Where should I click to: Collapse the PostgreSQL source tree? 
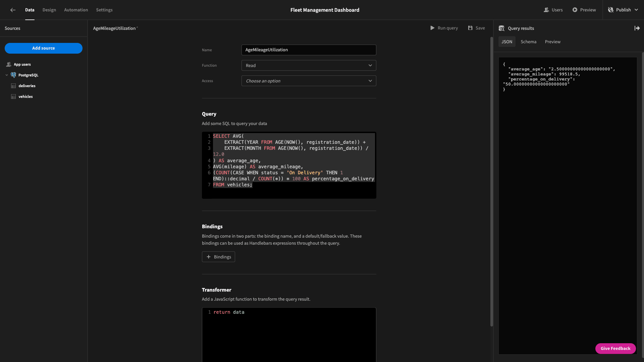[7, 75]
